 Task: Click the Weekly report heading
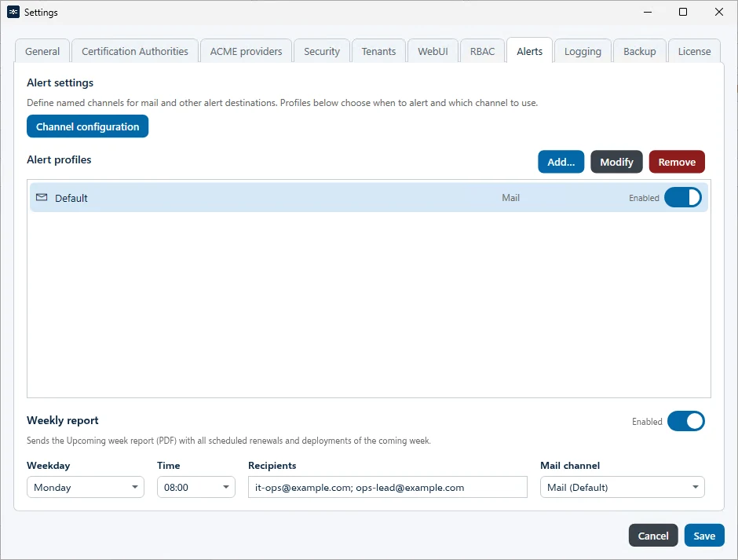(63, 420)
